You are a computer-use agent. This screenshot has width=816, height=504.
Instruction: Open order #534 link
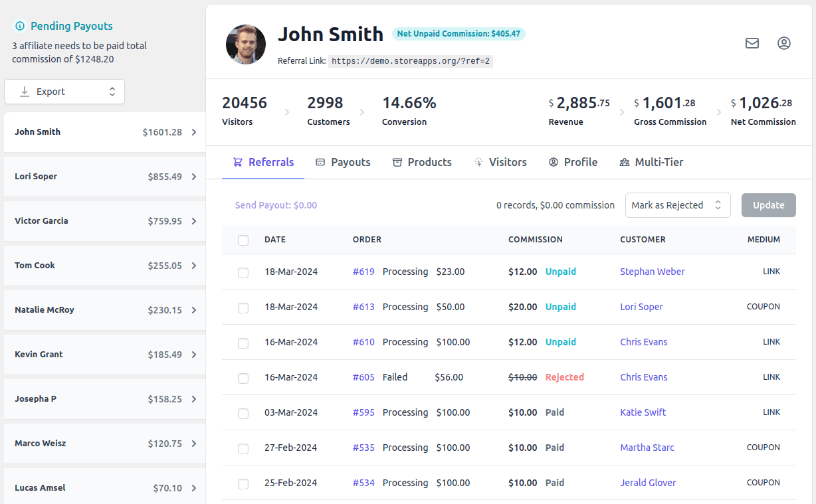click(x=363, y=483)
